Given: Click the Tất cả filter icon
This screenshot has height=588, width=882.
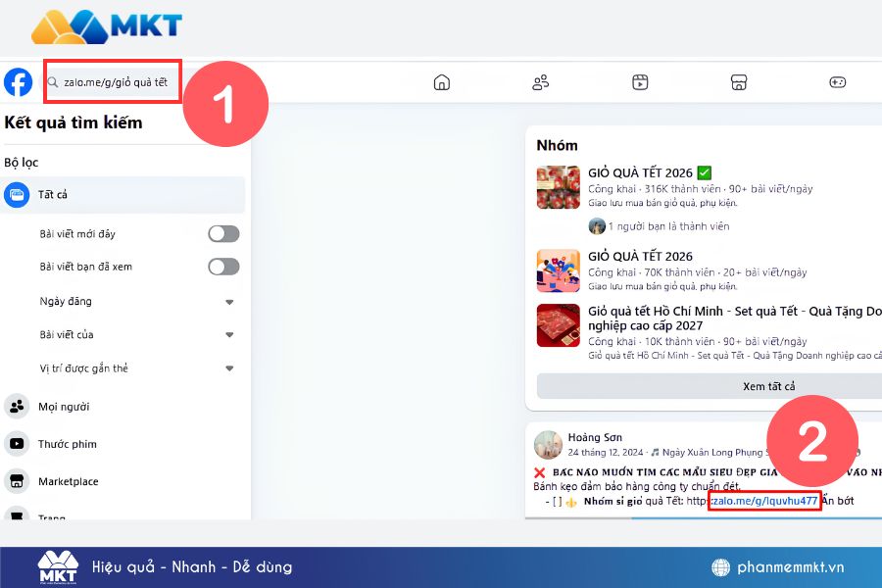Looking at the screenshot, I should (x=17, y=195).
